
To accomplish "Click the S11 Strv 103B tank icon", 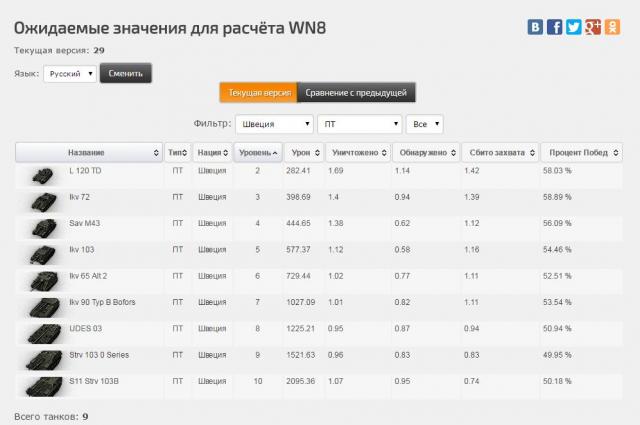I will 43,384.
